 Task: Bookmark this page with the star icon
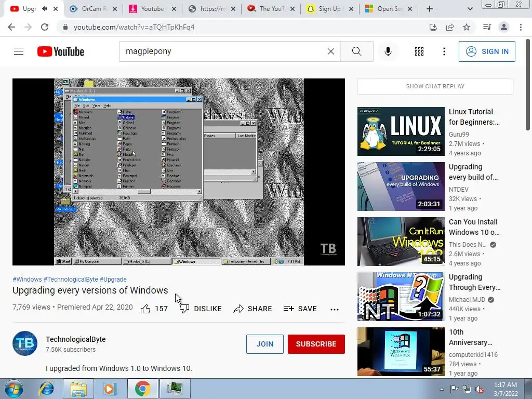tap(467, 27)
